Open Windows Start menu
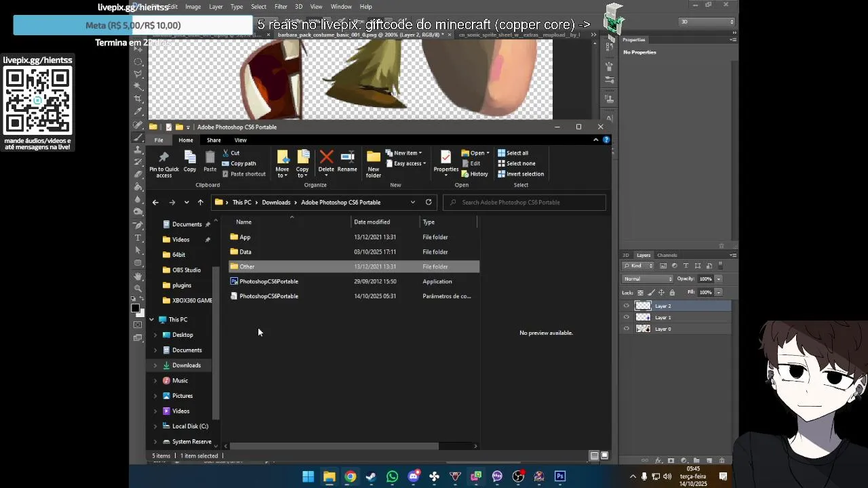Screen dimensions: 868x488 point(308,476)
